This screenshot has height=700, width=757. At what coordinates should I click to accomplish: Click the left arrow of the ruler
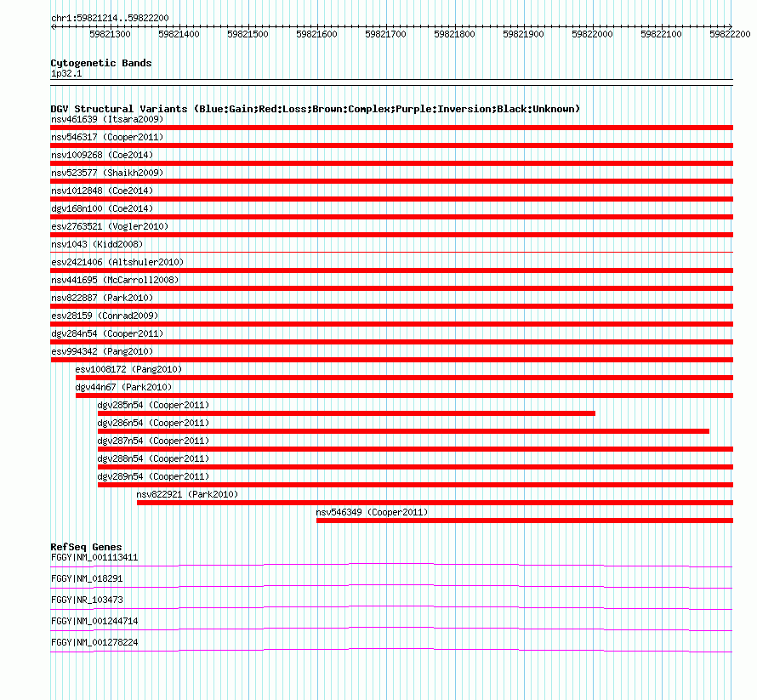(53, 27)
